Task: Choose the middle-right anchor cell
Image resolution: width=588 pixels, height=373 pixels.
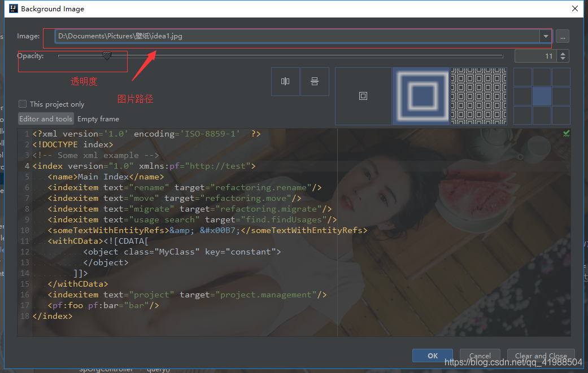Action: coord(561,96)
